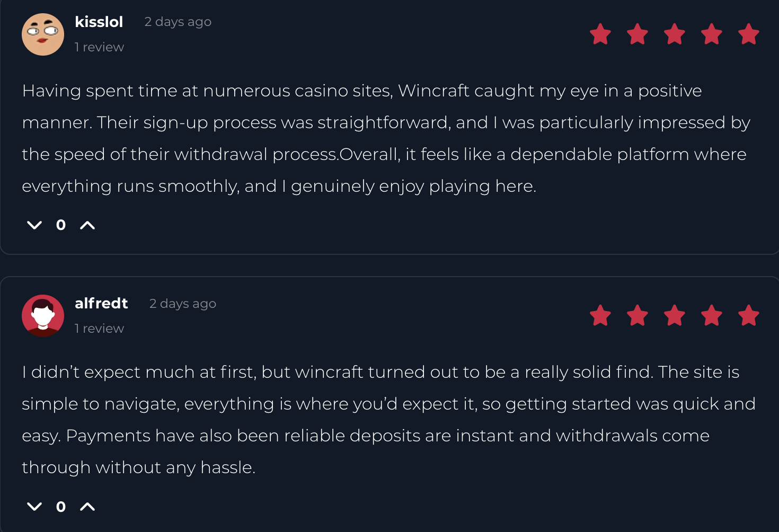Click "1 review" under alfredt
Screen dimensions: 779x532
[x=99, y=329]
